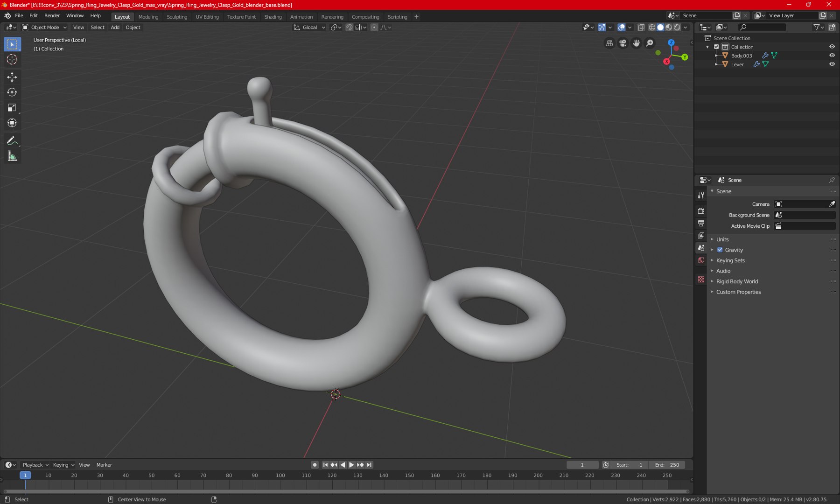Viewport: 840px width, 504px height.
Task: Open the File menu
Action: 19,16
